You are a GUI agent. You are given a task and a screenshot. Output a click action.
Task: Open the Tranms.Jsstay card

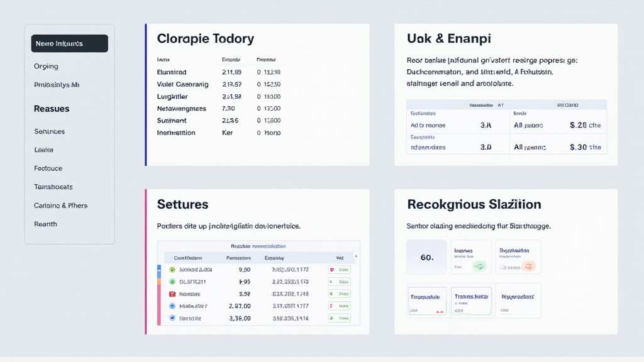[x=471, y=300]
